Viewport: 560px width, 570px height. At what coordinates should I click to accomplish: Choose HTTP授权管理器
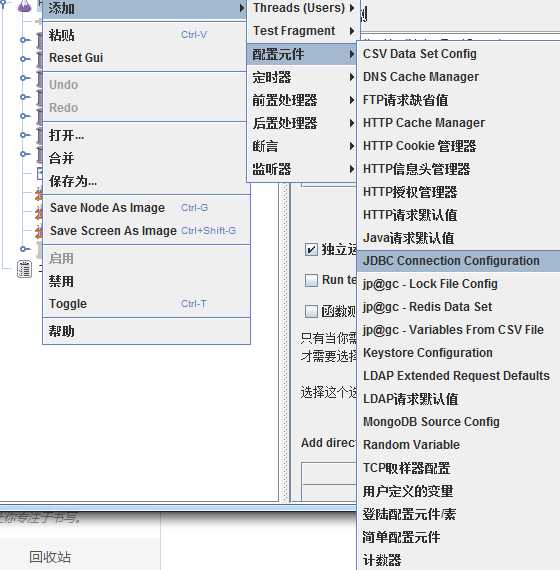click(459, 192)
